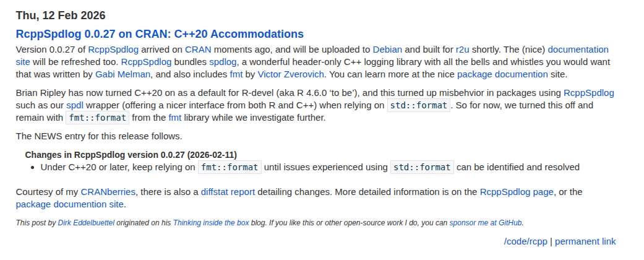Open the fmt link after fmt::format code

pos(175,118)
